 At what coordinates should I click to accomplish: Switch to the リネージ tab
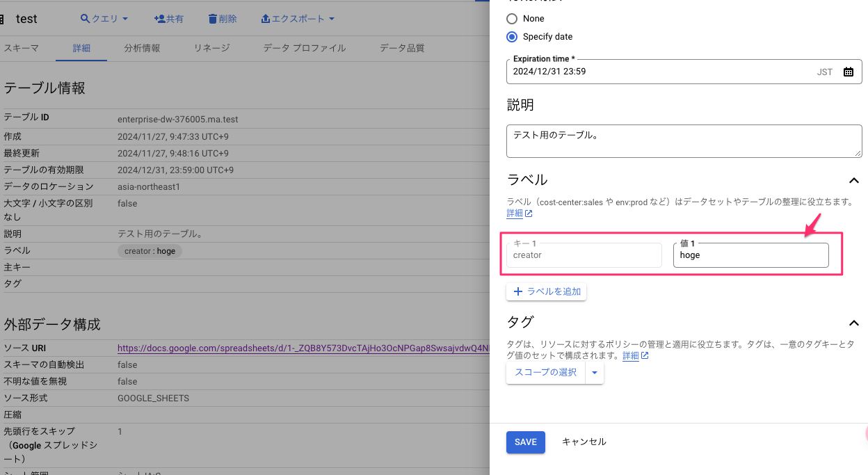click(211, 48)
